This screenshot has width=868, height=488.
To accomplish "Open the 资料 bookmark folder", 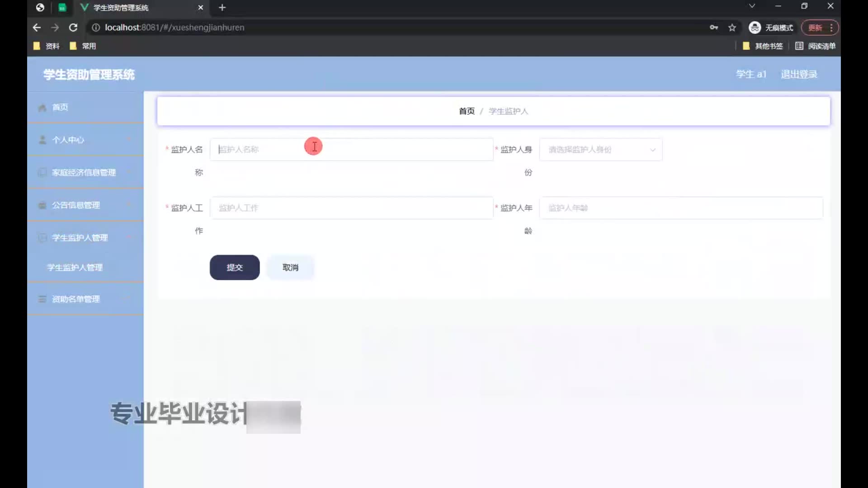I will coord(47,46).
